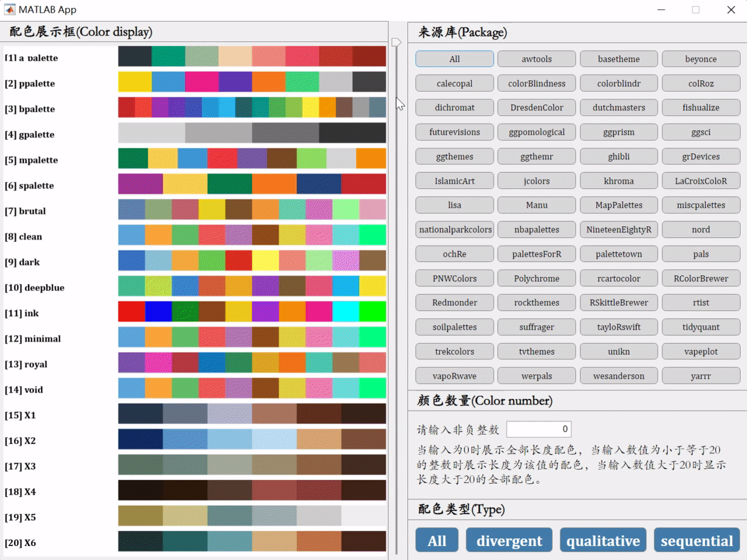Pick the beyonce package
Image resolution: width=747 pixels, height=560 pixels.
point(701,59)
